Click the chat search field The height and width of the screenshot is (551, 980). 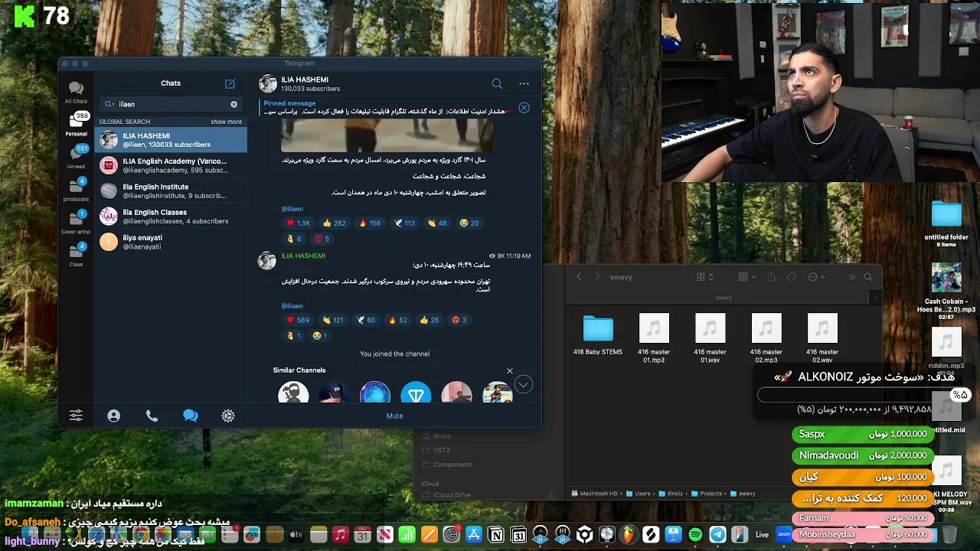171,104
